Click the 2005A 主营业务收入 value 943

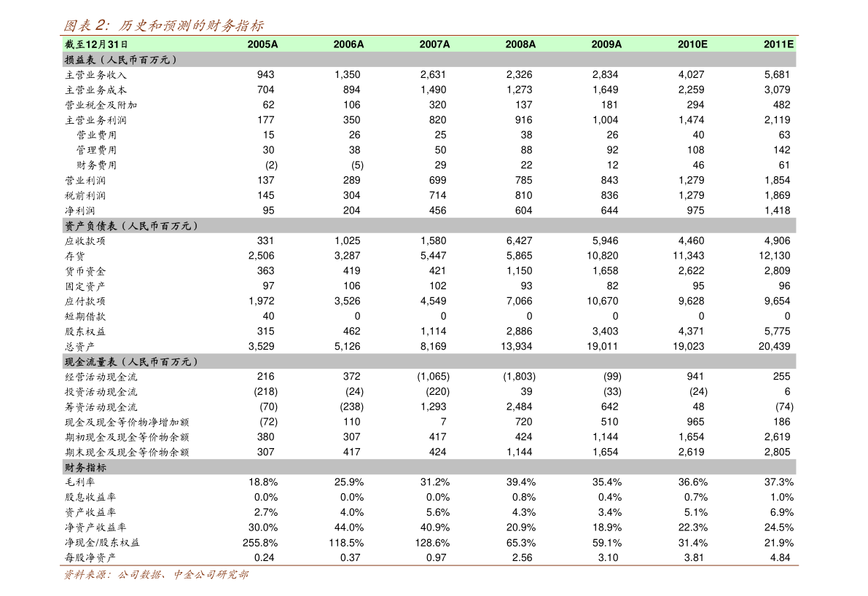coord(266,75)
